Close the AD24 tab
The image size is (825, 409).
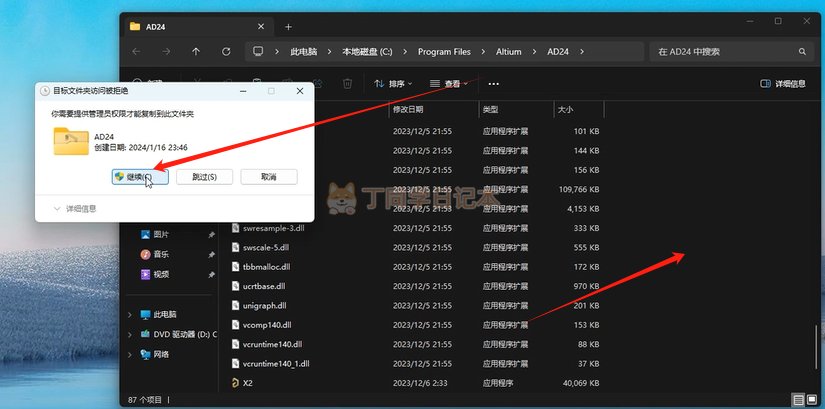click(260, 27)
